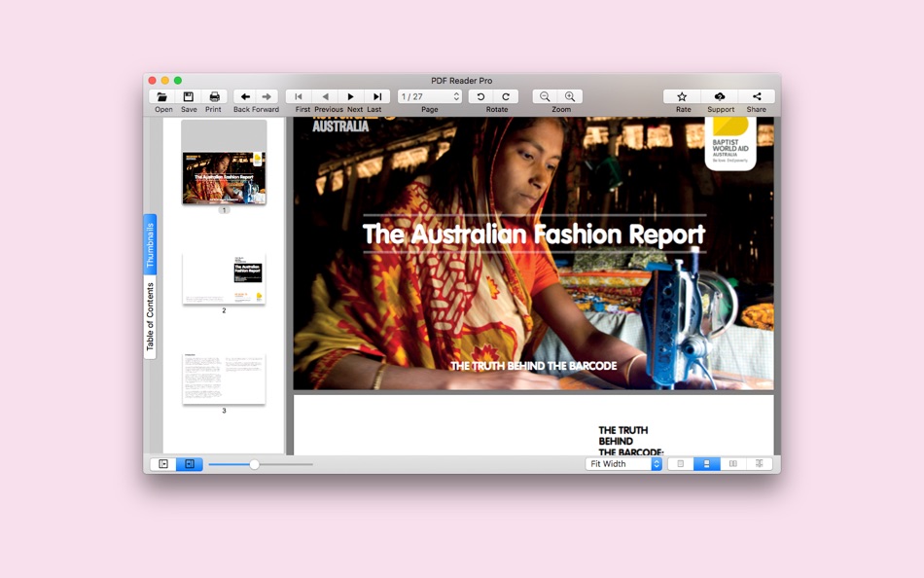The width and height of the screenshot is (924, 578).
Task: Zoom in with the plus magnifier
Action: coord(570,96)
